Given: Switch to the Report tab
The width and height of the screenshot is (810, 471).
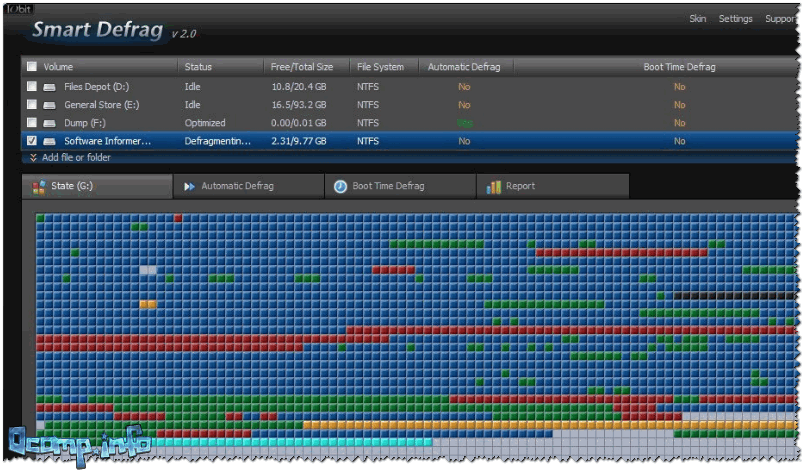Looking at the screenshot, I should (553, 186).
